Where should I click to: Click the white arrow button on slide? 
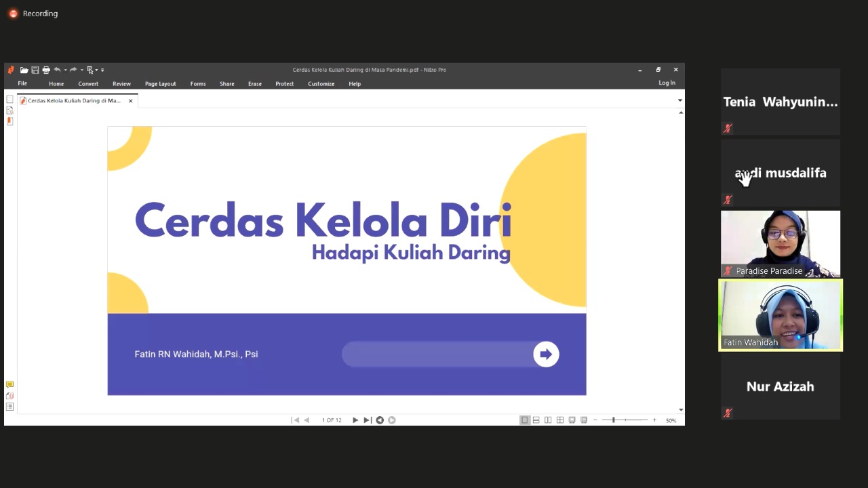[546, 354]
